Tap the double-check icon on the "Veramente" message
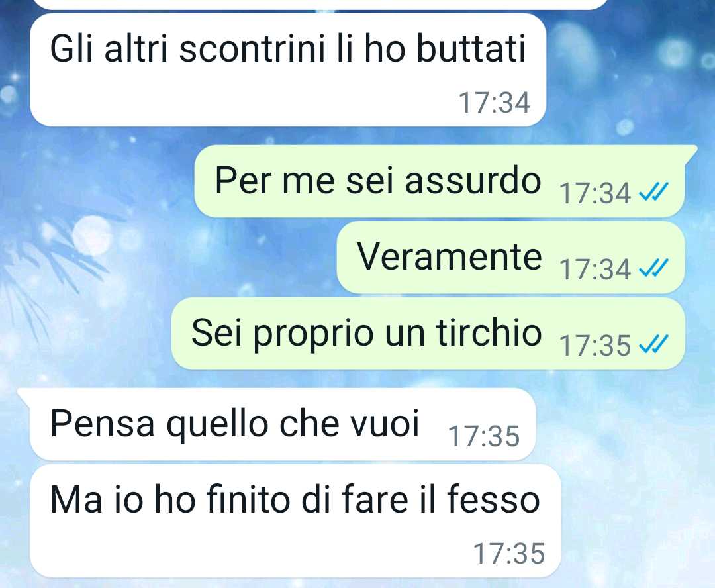Viewport: 715px width, 588px height. click(x=653, y=268)
